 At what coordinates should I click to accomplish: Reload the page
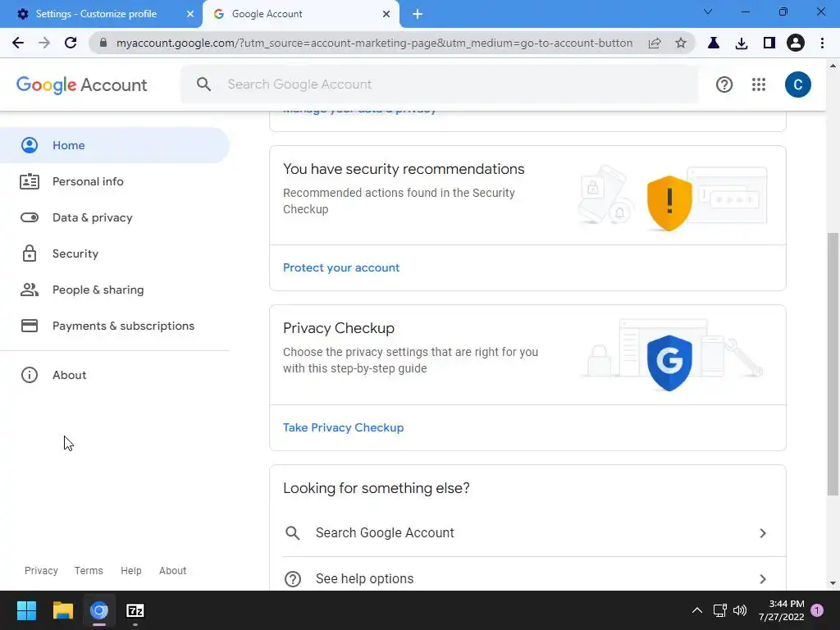click(x=71, y=43)
